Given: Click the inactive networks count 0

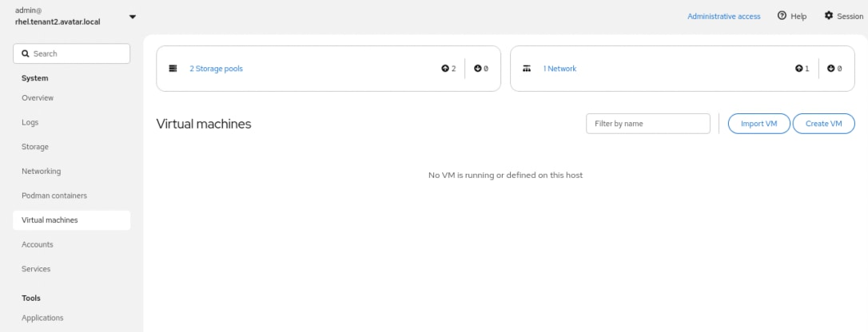Looking at the screenshot, I should pyautogui.click(x=839, y=69).
